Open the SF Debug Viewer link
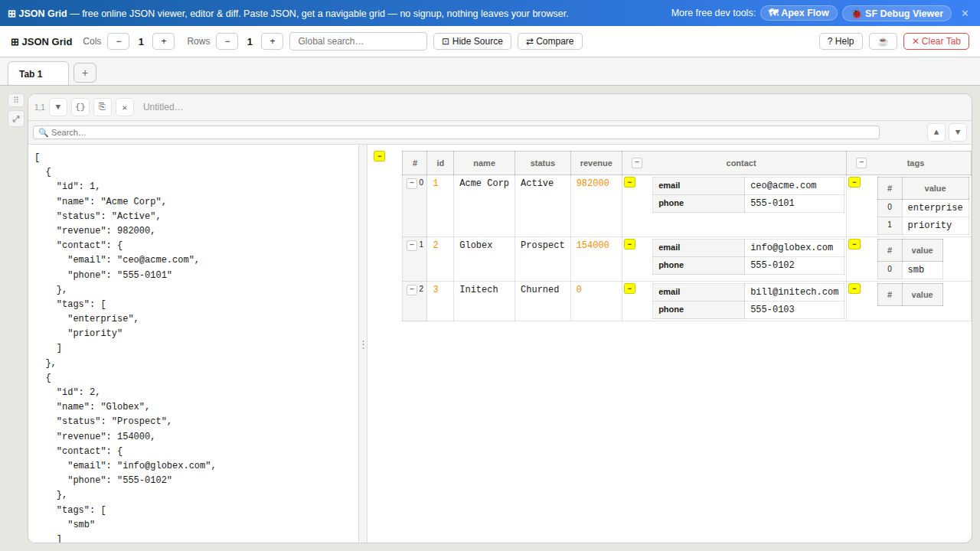The height and width of the screenshot is (551, 980). 897,13
